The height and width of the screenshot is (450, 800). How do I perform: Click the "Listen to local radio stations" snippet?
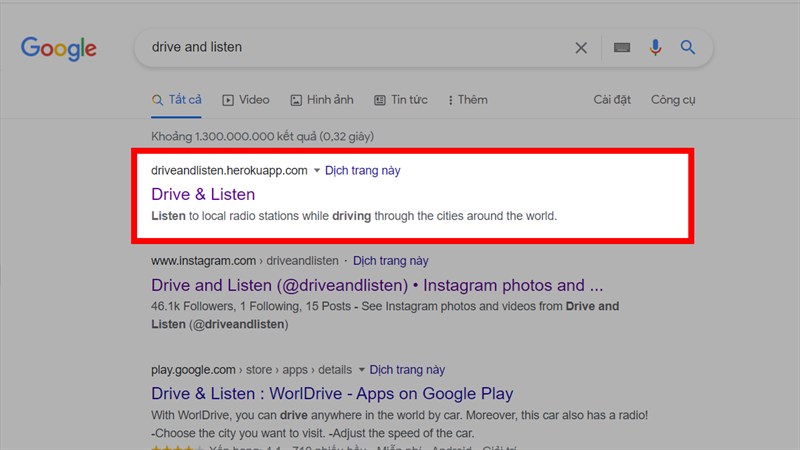(x=354, y=216)
